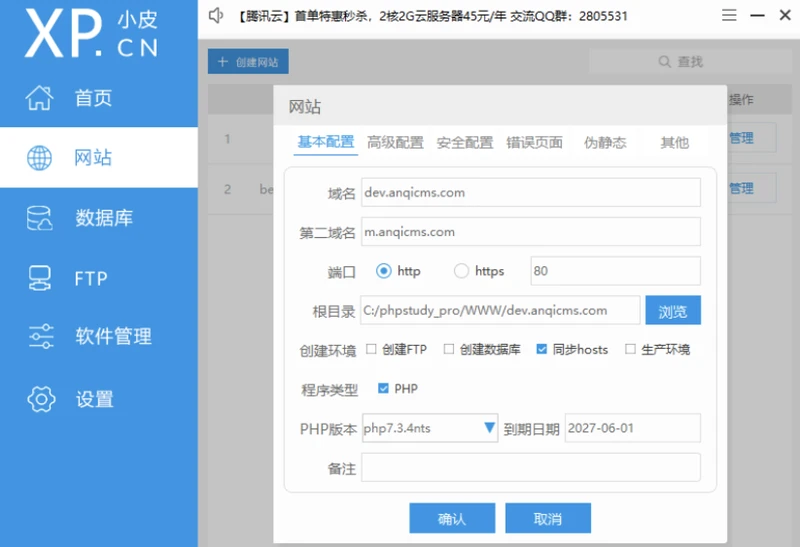Image resolution: width=800 pixels, height=547 pixels.
Task: Select the https radio button
Action: coord(461,271)
